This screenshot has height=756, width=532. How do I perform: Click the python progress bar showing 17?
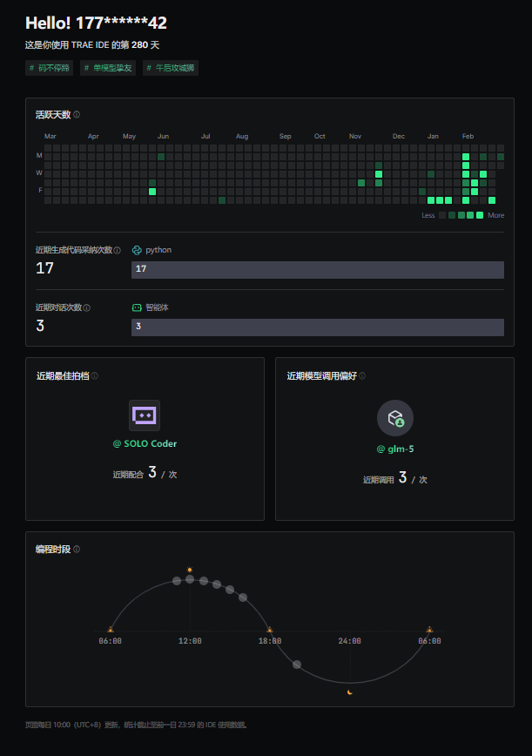point(317,270)
